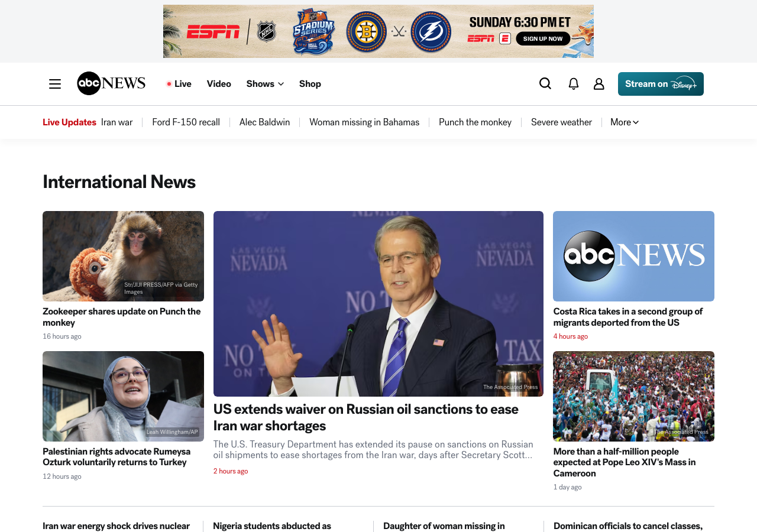Click the notifications bell icon
The width and height of the screenshot is (757, 532).
point(573,84)
